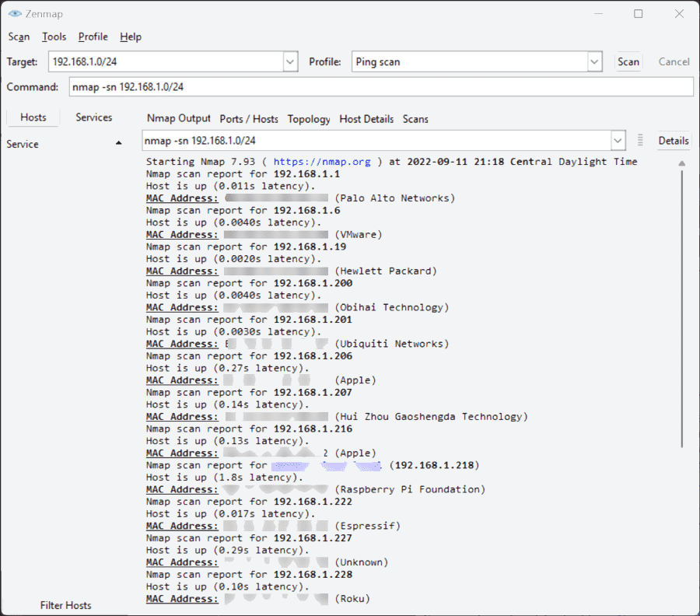Click the Cancel button
Image resolution: width=700 pixels, height=616 pixels.
coord(674,61)
